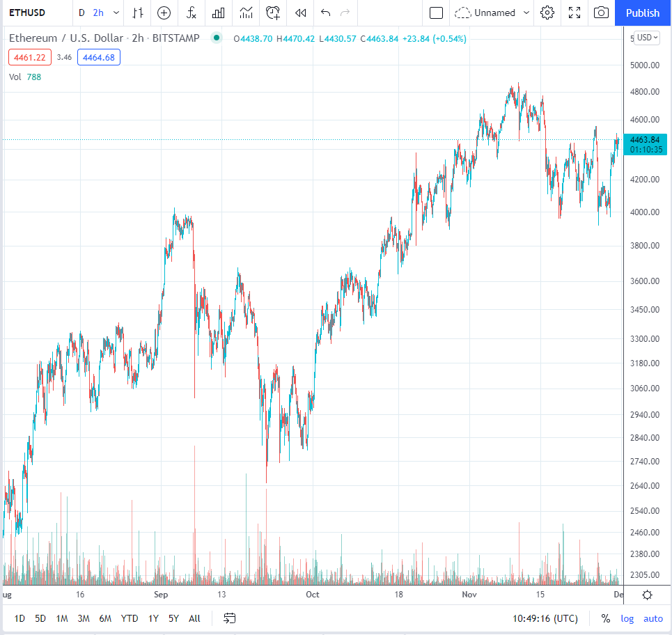The width and height of the screenshot is (672, 635).
Task: Undo the last chart action
Action: tap(326, 13)
